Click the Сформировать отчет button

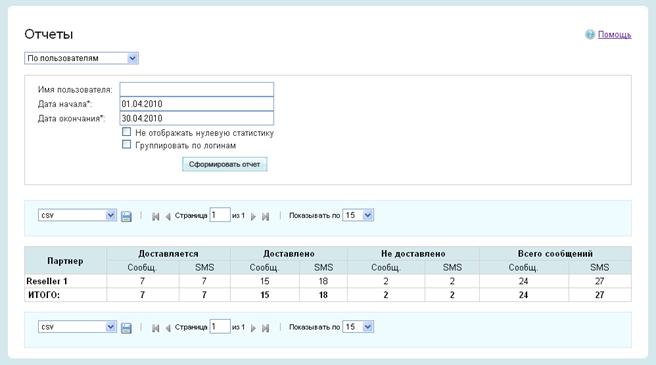point(224,164)
